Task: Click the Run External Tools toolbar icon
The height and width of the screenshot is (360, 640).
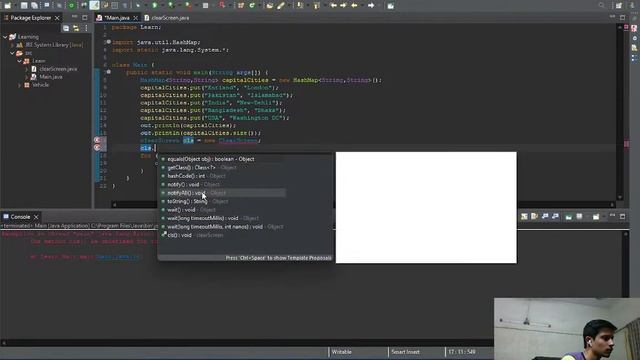Action: pos(188,5)
